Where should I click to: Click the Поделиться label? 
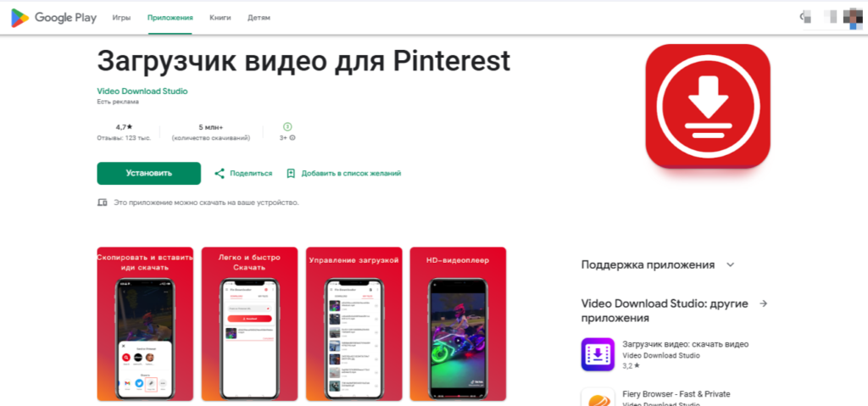[x=251, y=174]
